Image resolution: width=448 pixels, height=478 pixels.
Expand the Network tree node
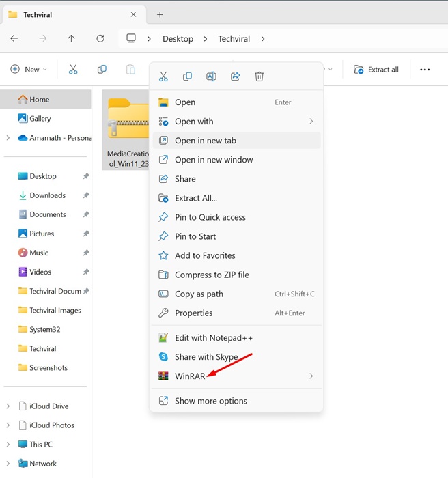tap(8, 464)
